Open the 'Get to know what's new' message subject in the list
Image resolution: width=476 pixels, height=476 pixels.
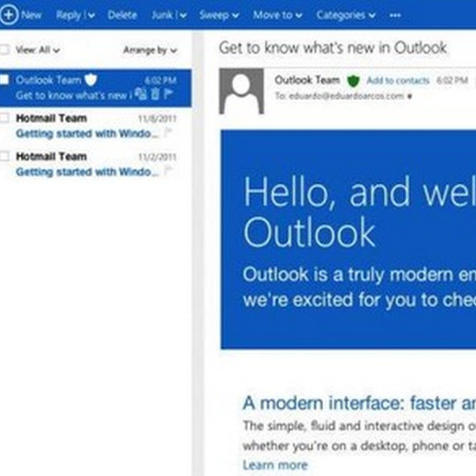pyautogui.click(x=74, y=95)
